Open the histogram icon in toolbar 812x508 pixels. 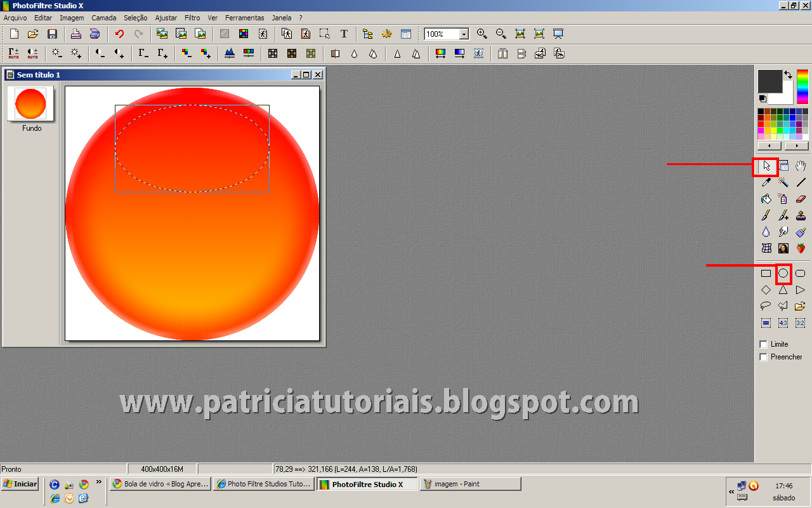[230, 54]
